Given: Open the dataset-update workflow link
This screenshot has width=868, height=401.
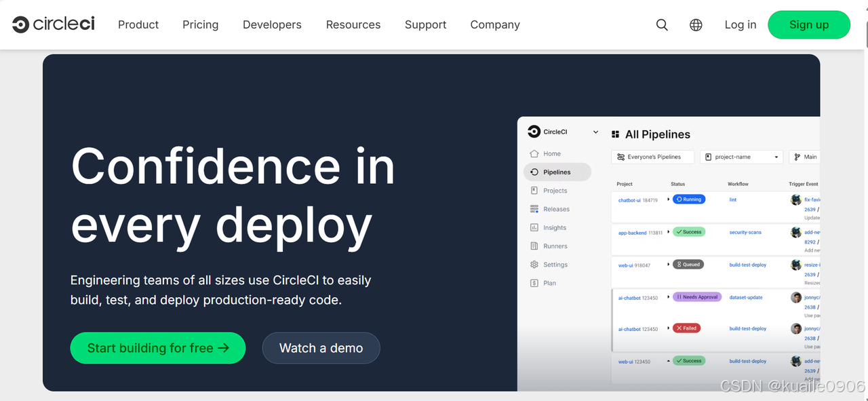Looking at the screenshot, I should (x=746, y=297).
